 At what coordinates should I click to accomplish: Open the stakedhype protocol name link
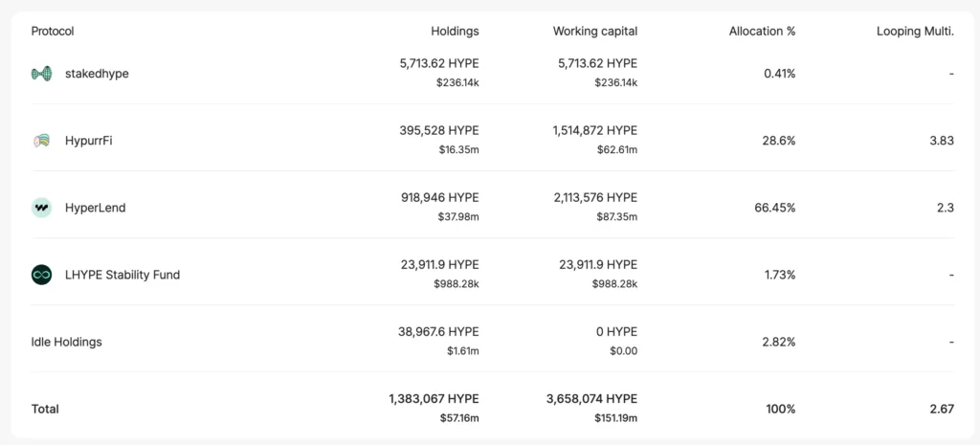tap(97, 74)
